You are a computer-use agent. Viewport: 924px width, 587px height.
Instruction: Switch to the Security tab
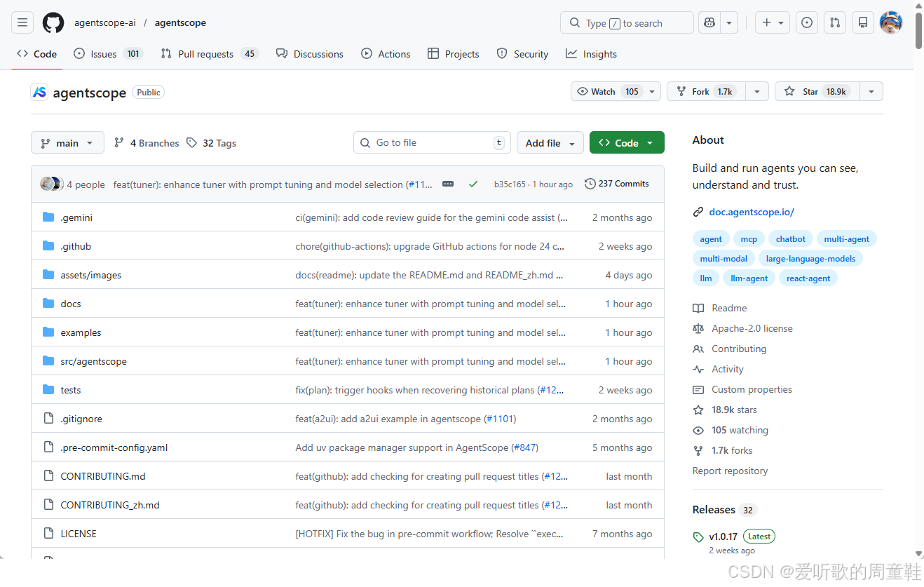point(522,54)
